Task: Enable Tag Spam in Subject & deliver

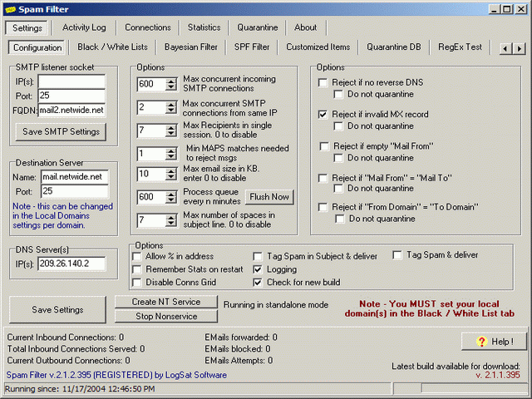Action: (258, 257)
